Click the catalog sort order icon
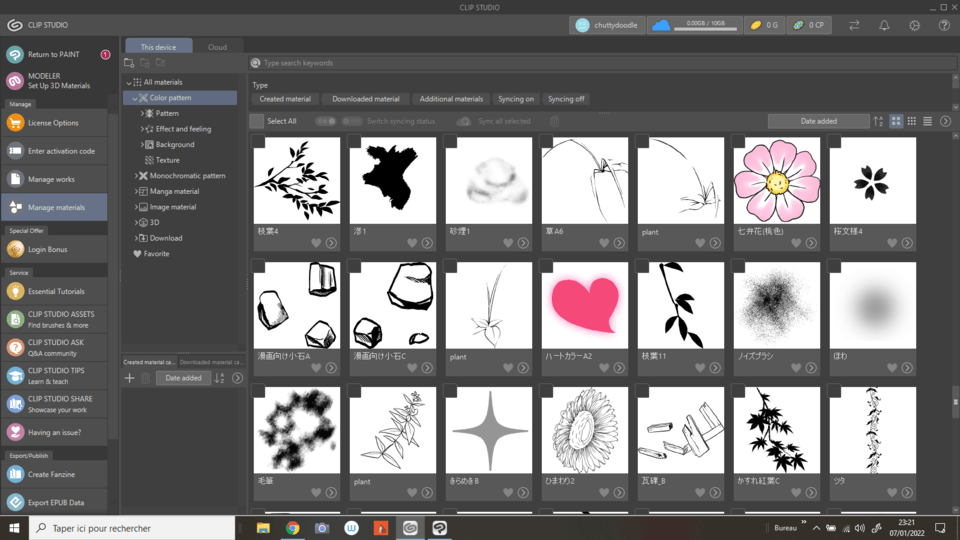Screen dimensions: 960x540 pyautogui.click(x=220, y=378)
